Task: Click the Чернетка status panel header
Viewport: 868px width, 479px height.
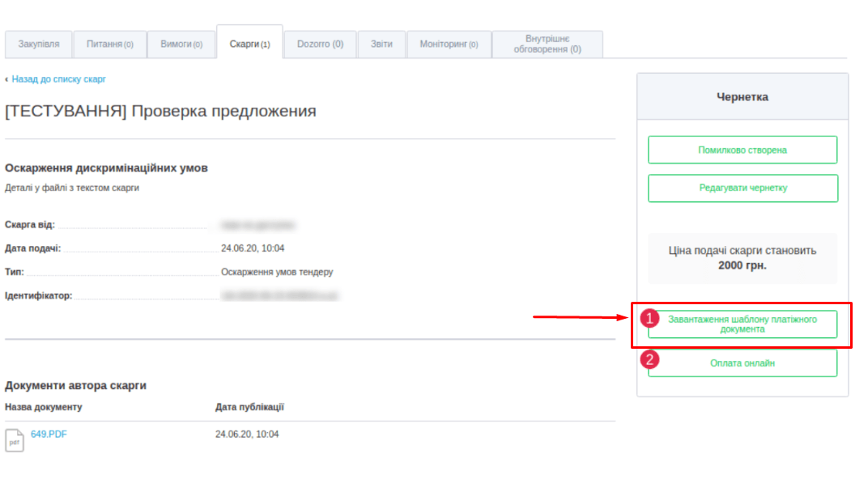Action: (x=742, y=97)
